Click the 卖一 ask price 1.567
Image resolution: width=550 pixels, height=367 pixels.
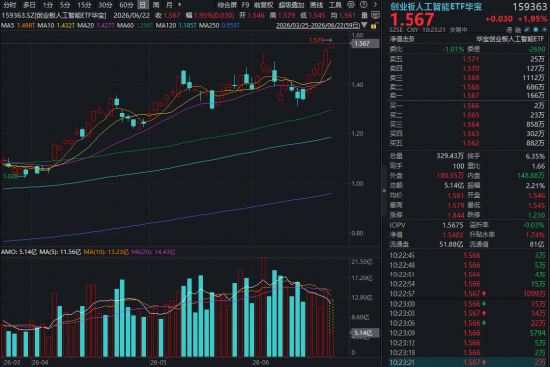(x=470, y=95)
